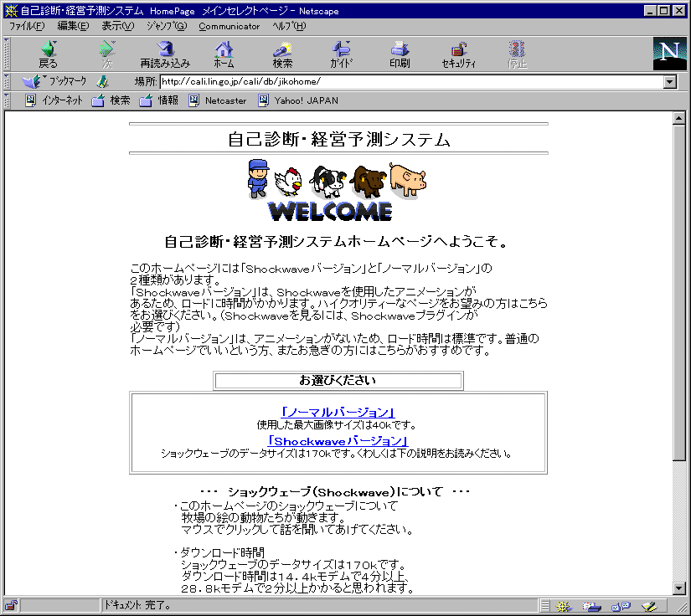Reload the page with 再読み込み button
Image resolution: width=691 pixels, height=616 pixels.
coord(165,54)
